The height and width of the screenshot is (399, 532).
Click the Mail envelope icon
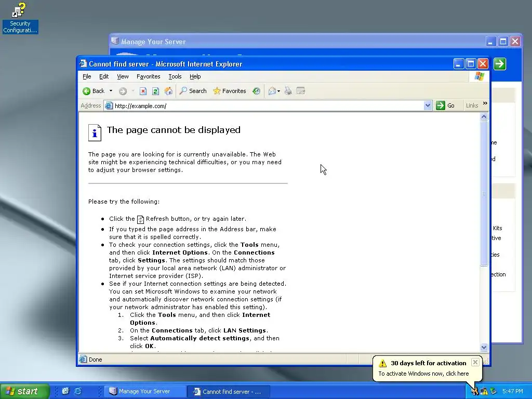click(272, 91)
